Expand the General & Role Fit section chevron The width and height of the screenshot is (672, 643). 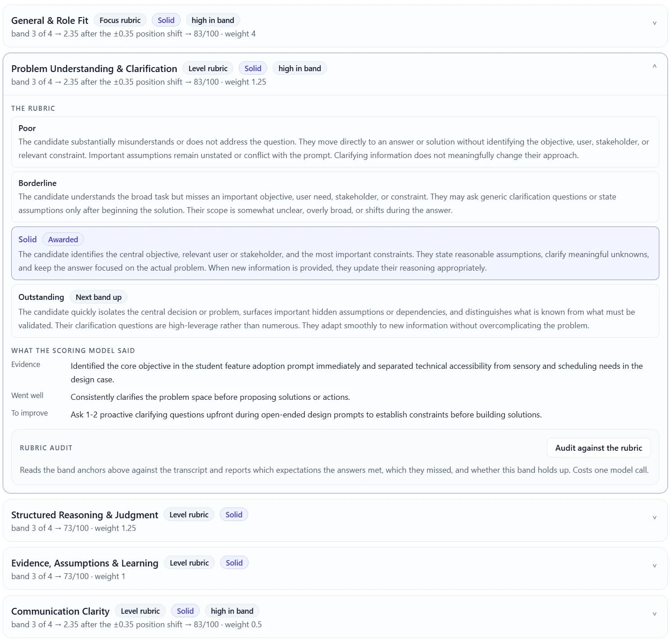tap(654, 23)
